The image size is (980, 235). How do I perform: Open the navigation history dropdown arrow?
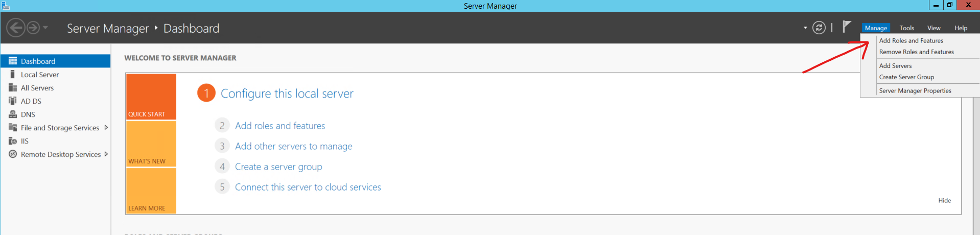(45, 28)
